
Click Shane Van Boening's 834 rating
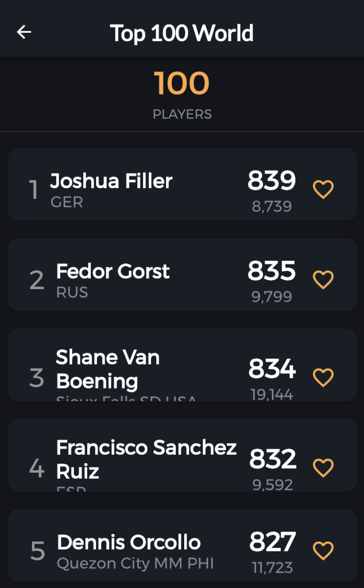point(272,368)
